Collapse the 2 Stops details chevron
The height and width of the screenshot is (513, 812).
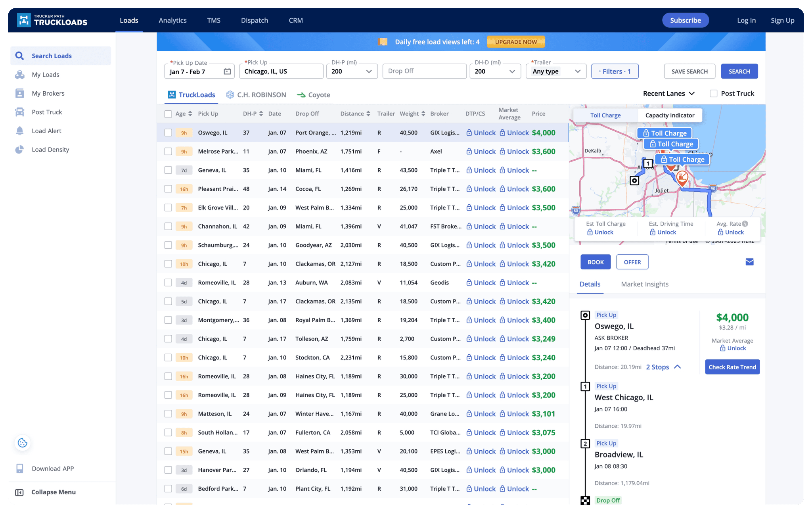678,367
